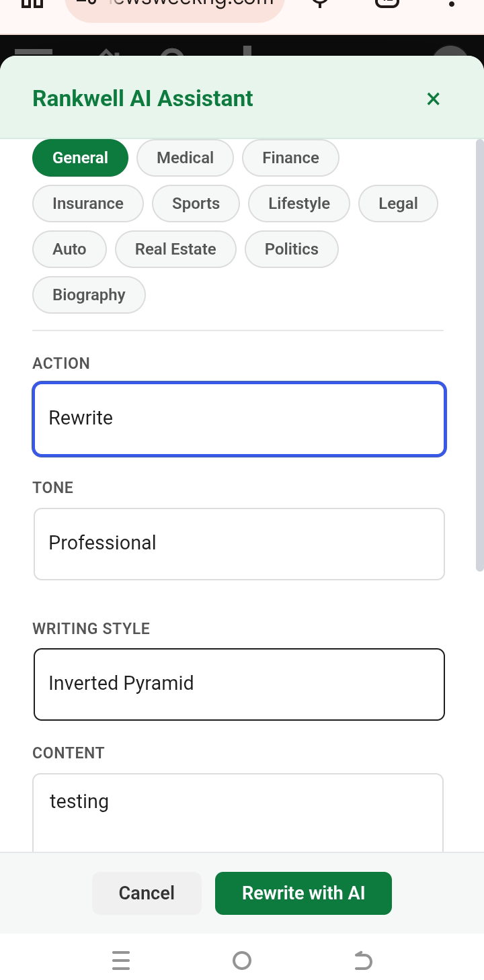Select the Auto category chip

(x=69, y=249)
